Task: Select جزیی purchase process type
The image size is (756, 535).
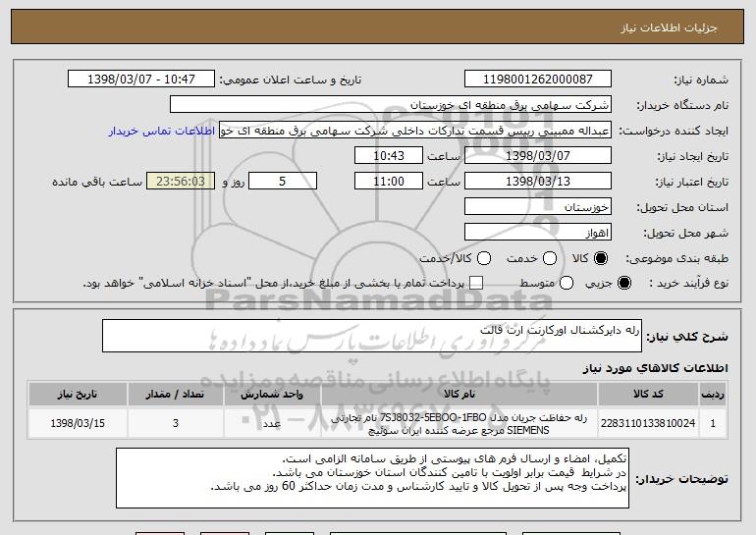Action: coord(623,284)
